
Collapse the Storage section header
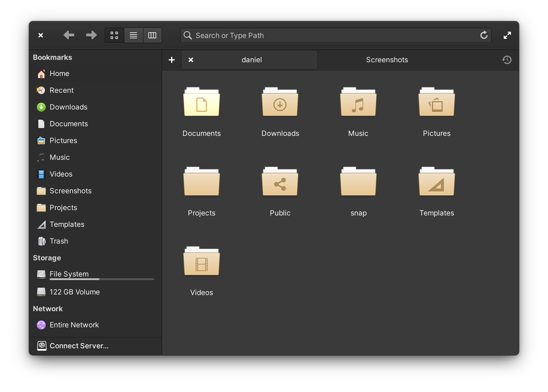click(x=47, y=258)
